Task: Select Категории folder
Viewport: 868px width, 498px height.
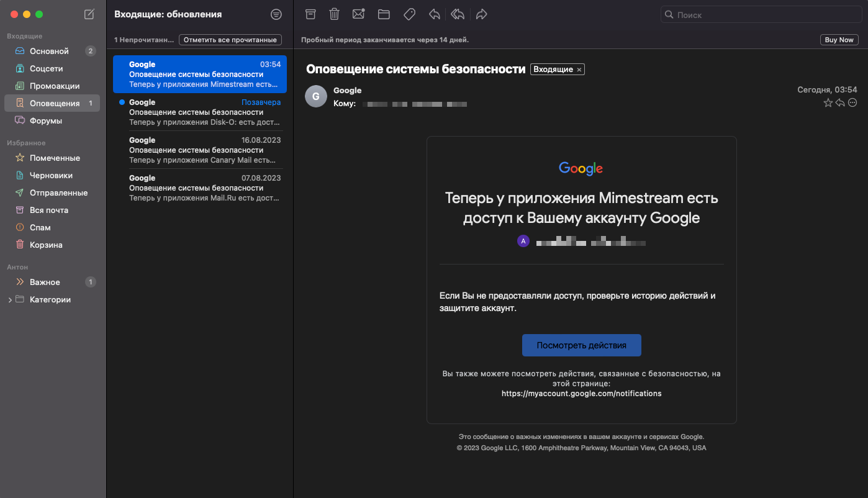Action: point(52,299)
